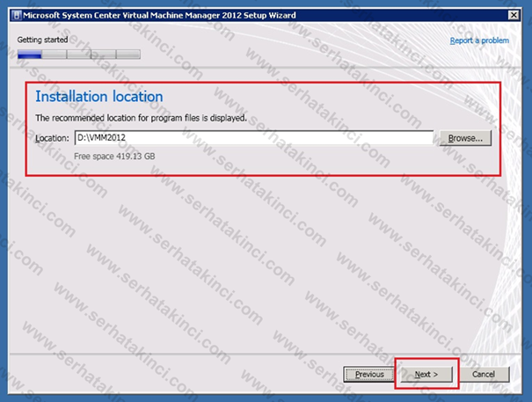Screen dimensions: 532x402
Task: Click the Getting started label
Action: click(x=42, y=40)
